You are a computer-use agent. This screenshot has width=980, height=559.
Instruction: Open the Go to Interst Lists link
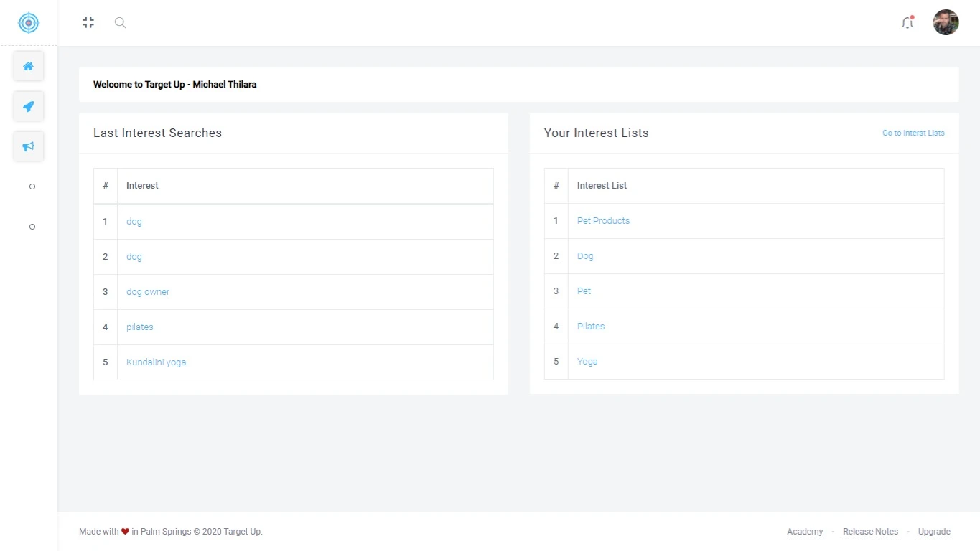coord(913,133)
